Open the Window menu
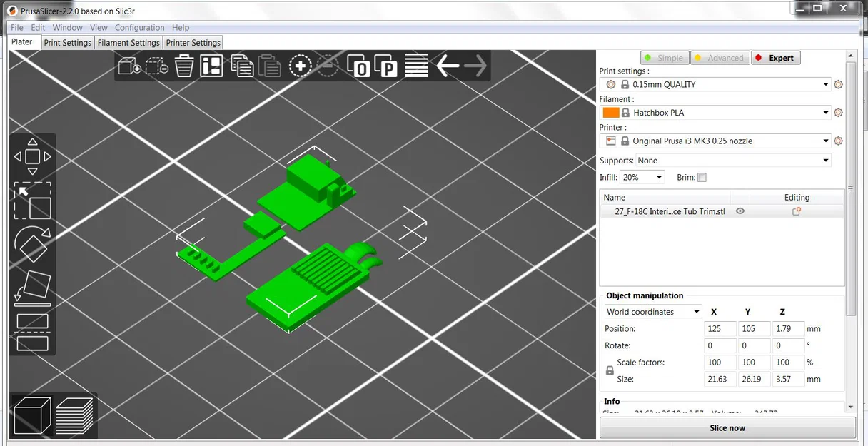Screen dimensions: 868x446 (68, 27)
